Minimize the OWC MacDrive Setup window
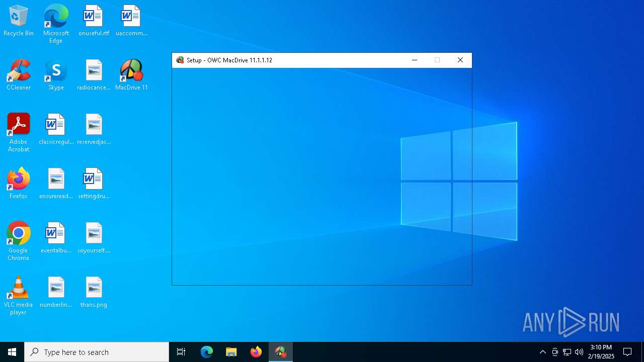Viewport: 644px width, 362px height. tap(415, 60)
